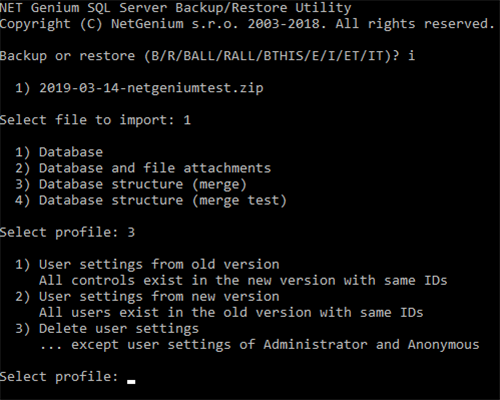Click the "Backup or restore" prompt line
500x400 pixels.
(207, 56)
